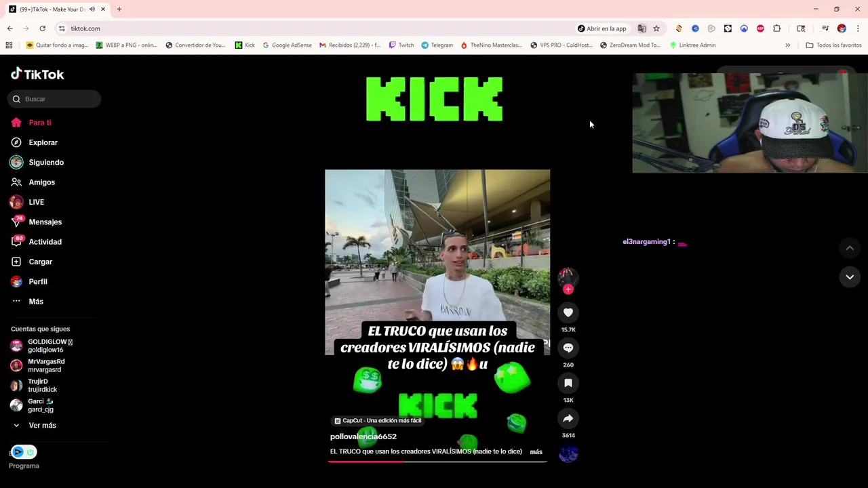Image resolution: width=868 pixels, height=488 pixels.
Task: Go to next video arrow
Action: [x=850, y=277]
